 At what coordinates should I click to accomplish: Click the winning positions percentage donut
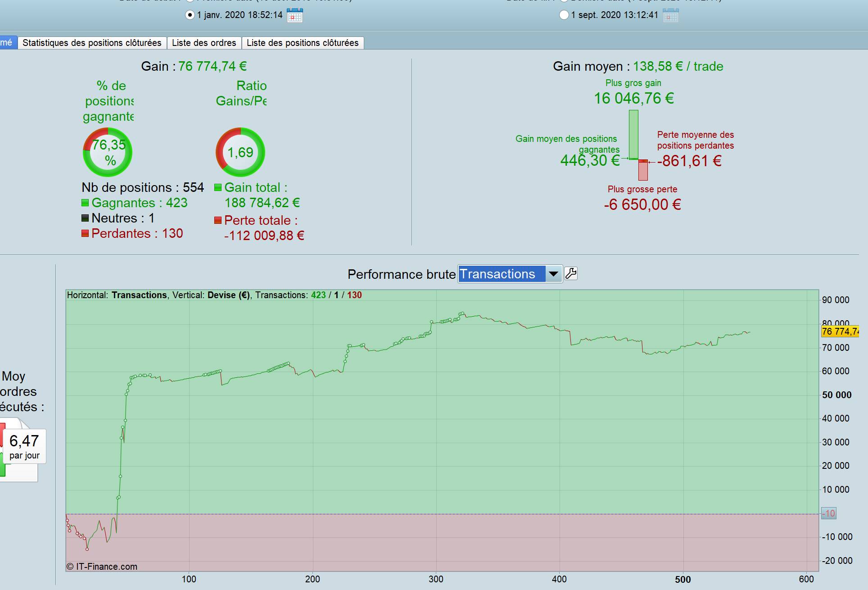coord(108,152)
